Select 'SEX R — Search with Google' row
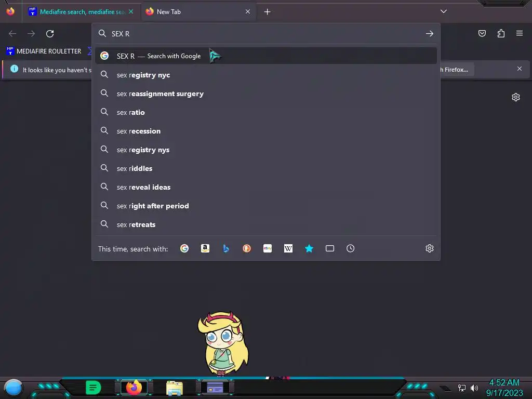 [266, 56]
